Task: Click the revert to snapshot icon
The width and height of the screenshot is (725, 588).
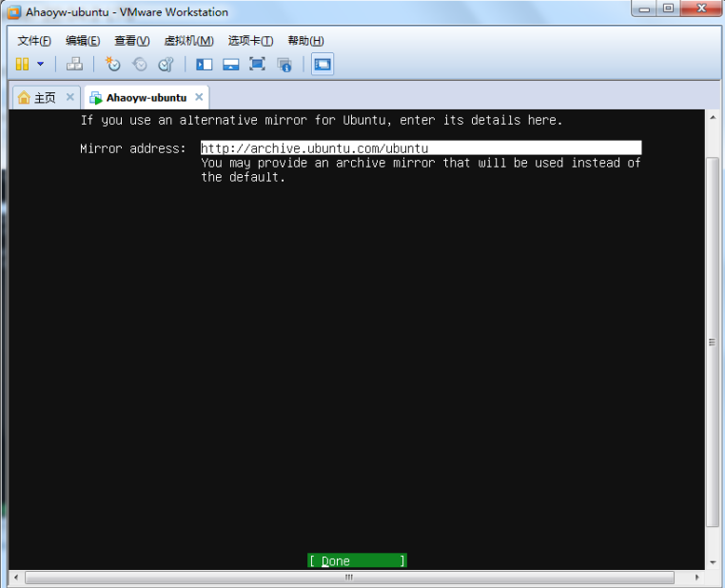Action: tap(140, 64)
